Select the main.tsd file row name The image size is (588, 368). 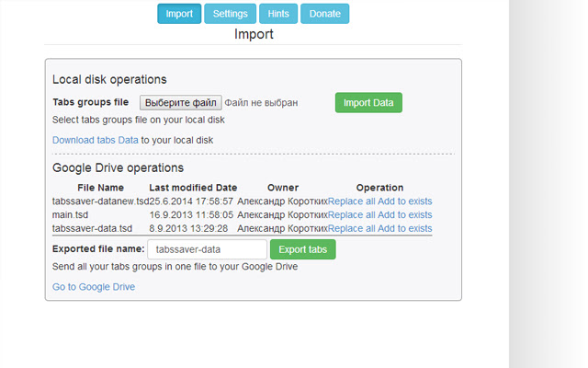click(73, 214)
